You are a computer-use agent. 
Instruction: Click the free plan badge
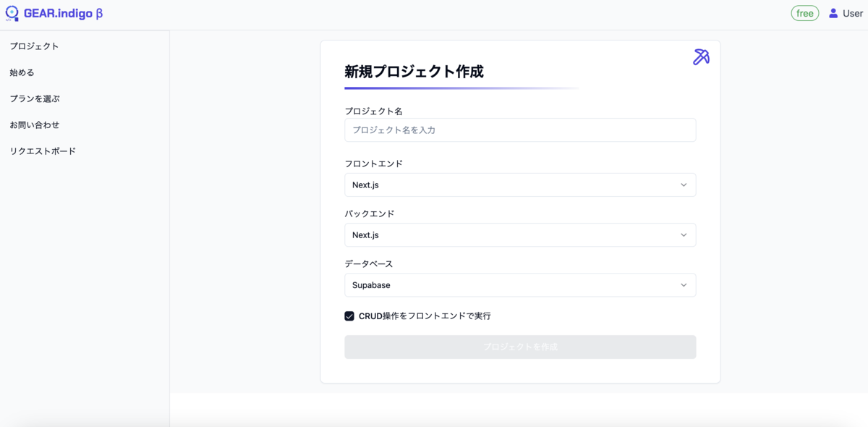805,13
